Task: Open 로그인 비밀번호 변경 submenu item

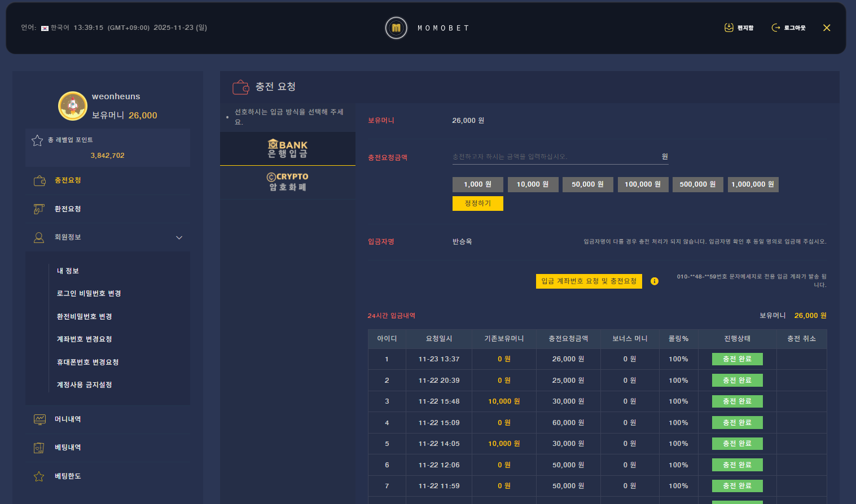Action: (89, 294)
